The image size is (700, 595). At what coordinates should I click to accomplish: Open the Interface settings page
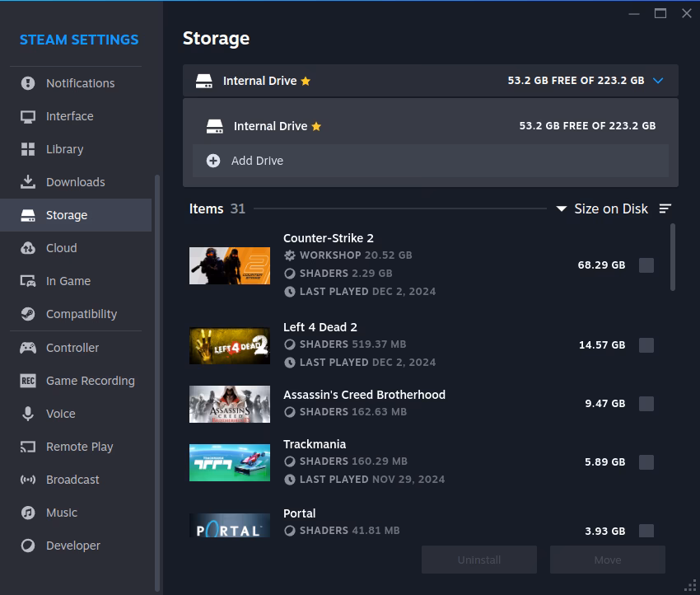76,116
